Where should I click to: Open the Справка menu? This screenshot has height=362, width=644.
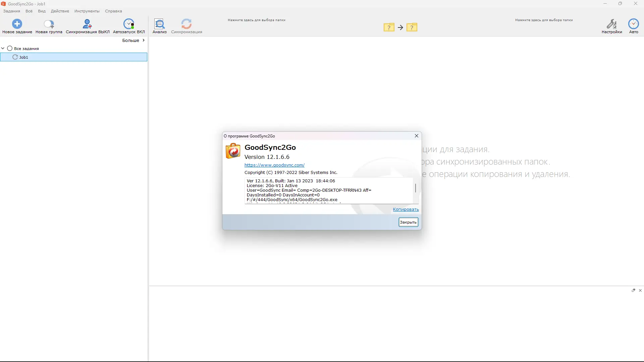113,11
